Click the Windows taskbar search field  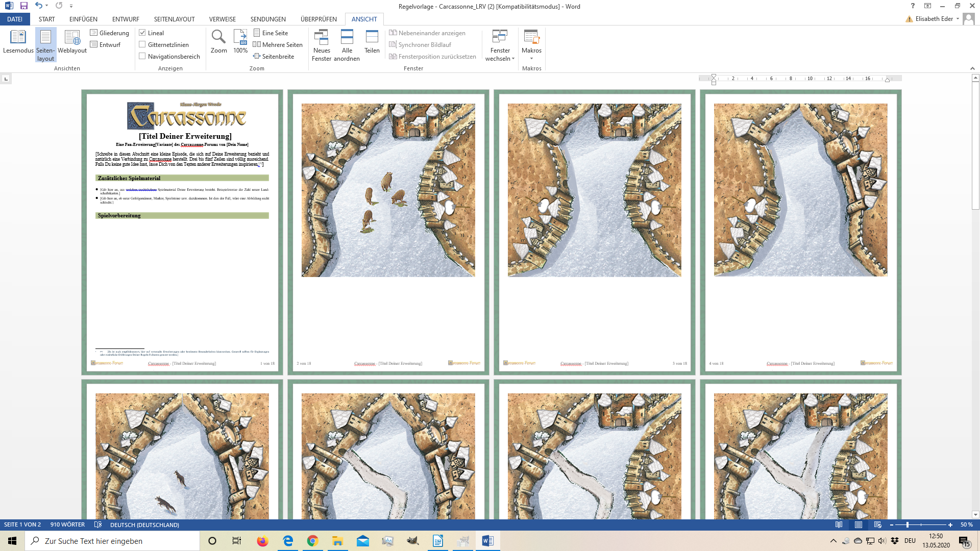[112, 541]
